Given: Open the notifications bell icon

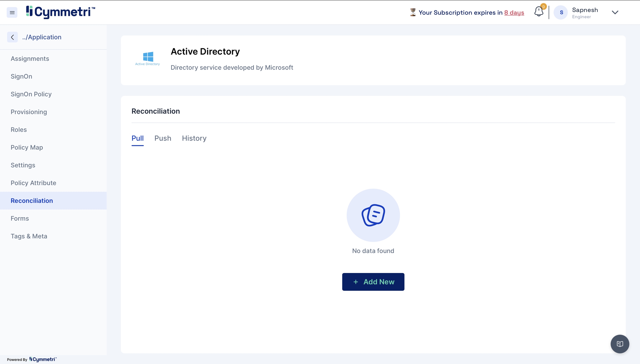Looking at the screenshot, I should point(539,12).
